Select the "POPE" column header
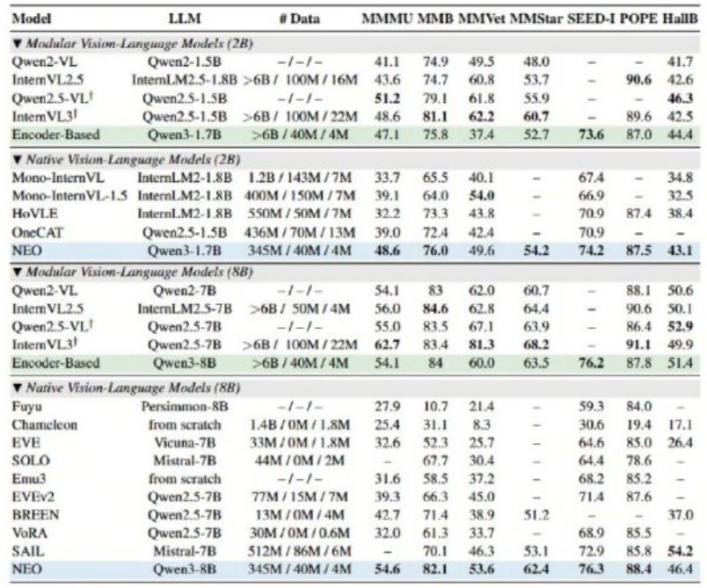Image resolution: width=707 pixels, height=588 pixels. tap(638, 19)
